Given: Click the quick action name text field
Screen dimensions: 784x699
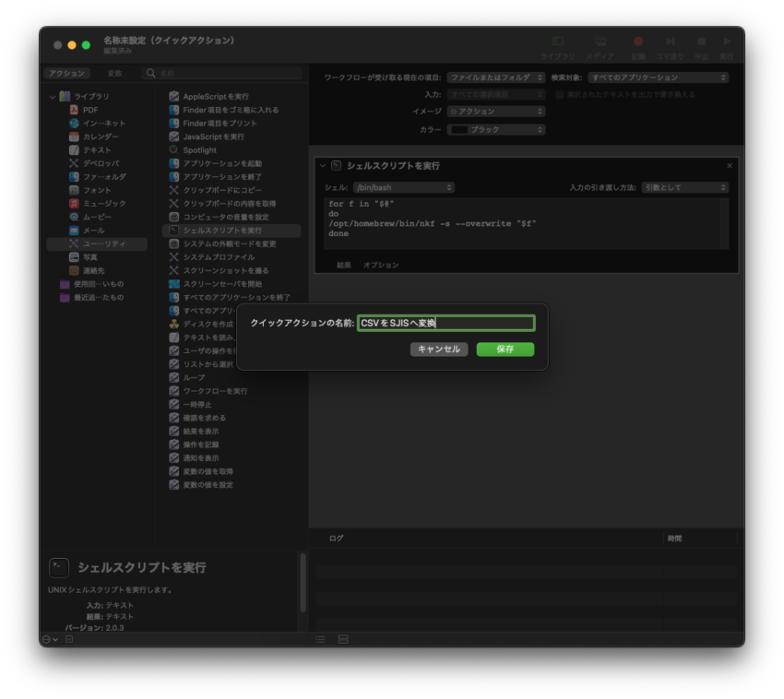Looking at the screenshot, I should point(445,323).
